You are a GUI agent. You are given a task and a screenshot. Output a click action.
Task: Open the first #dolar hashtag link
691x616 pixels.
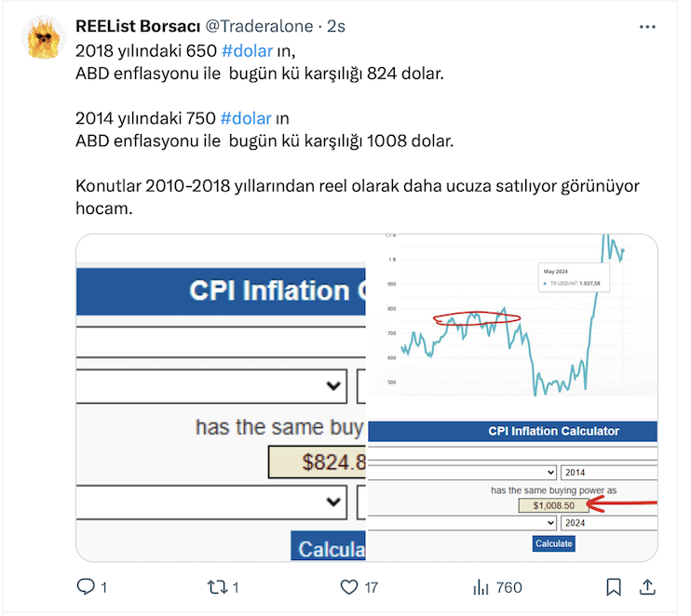tap(247, 49)
